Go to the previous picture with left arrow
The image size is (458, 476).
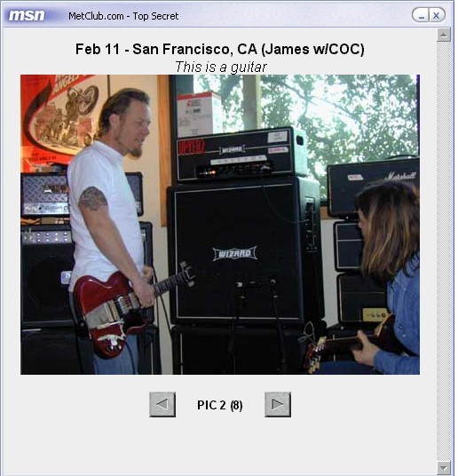(162, 404)
